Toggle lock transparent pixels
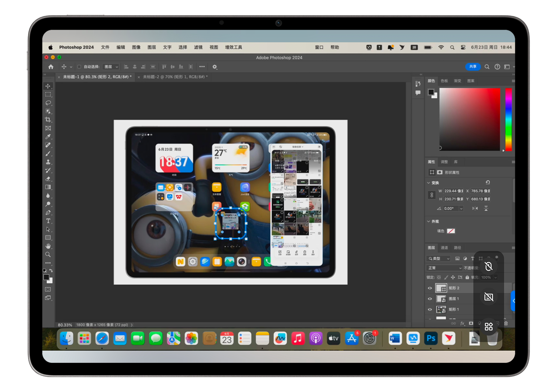Screen dimensions: 558x392 click(x=439, y=277)
